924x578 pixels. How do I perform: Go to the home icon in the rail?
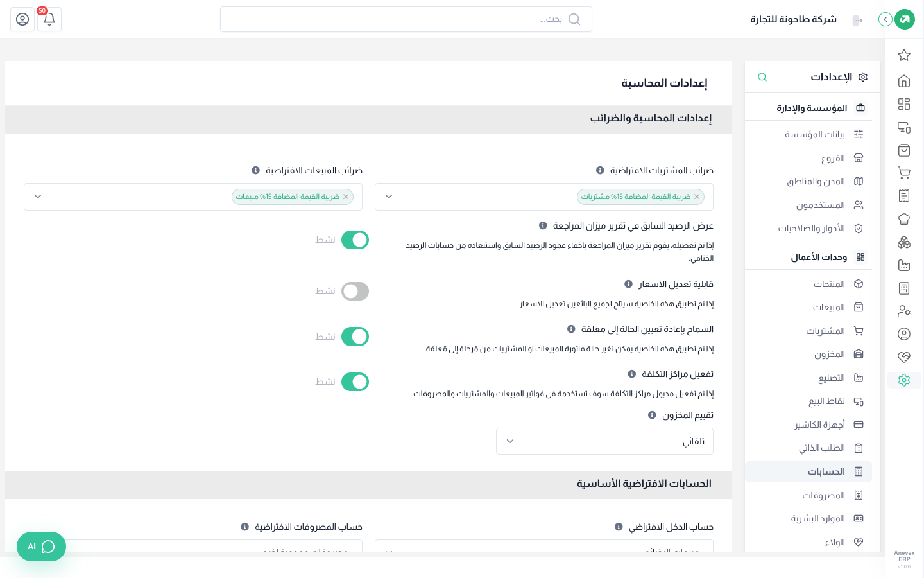[x=904, y=81]
